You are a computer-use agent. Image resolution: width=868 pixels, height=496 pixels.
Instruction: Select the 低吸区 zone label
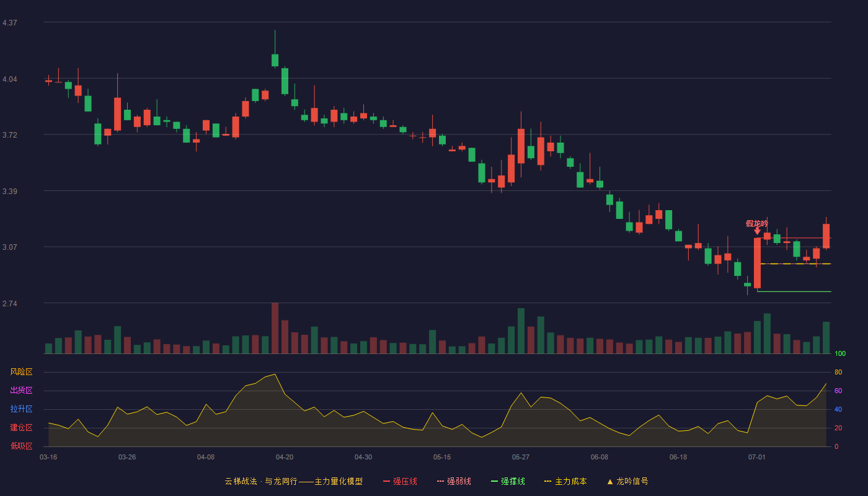tap(22, 446)
